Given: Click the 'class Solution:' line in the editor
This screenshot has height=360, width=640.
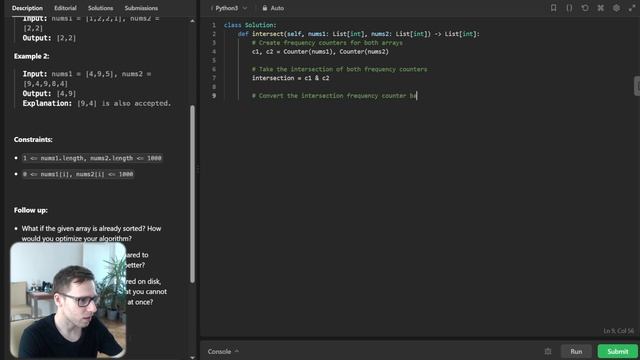Looking at the screenshot, I should point(250,25).
